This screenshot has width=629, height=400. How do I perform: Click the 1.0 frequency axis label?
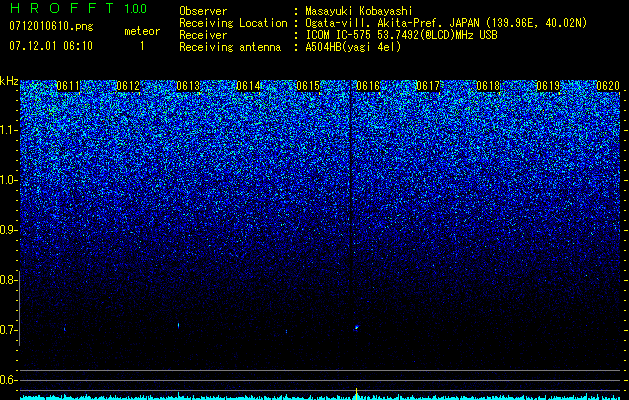(8, 180)
